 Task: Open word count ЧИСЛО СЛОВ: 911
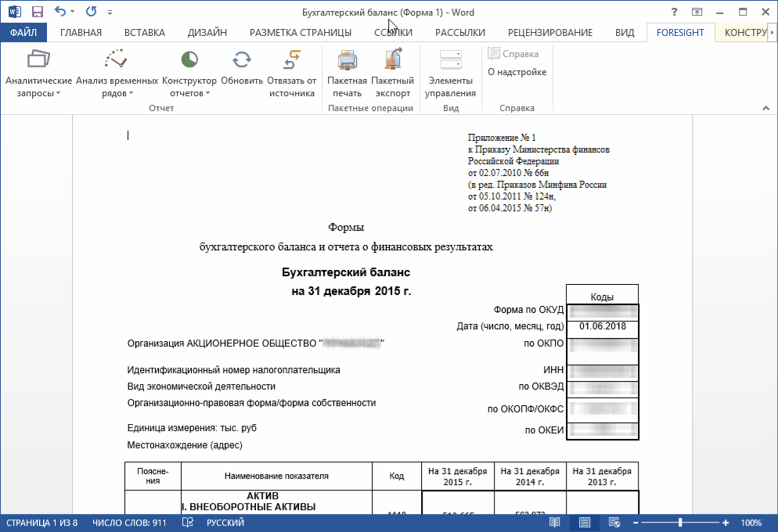click(129, 523)
